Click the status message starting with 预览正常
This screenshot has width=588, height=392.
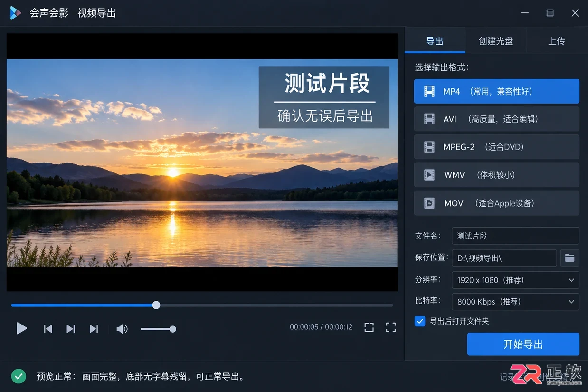(141, 377)
